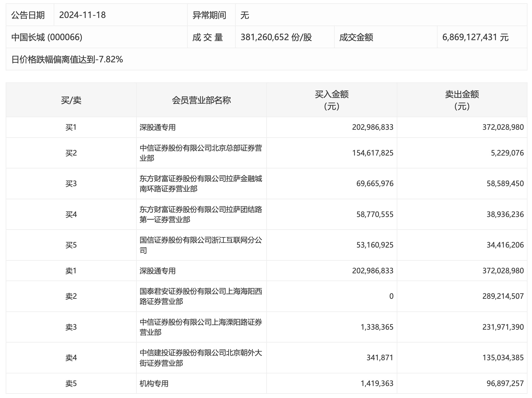Click the 会员营业部名称 column header
This screenshot has height=398, width=532.
coord(201,100)
